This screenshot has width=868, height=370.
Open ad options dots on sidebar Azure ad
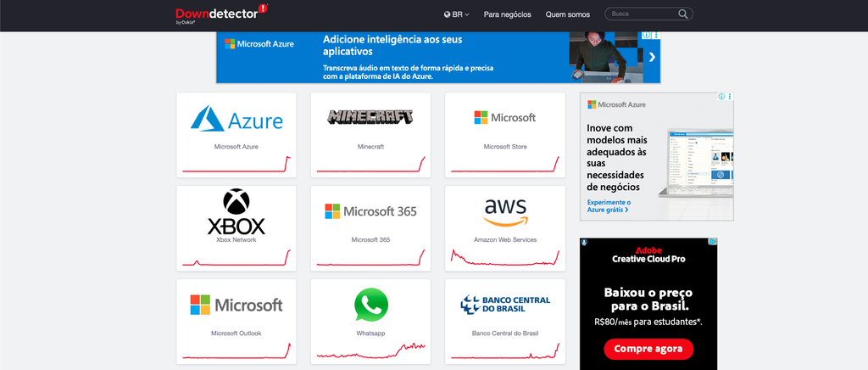[730, 97]
